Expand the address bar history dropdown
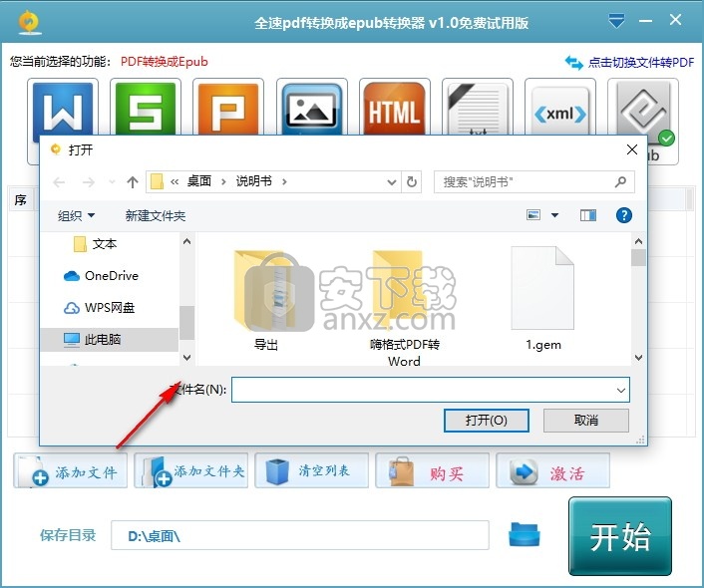This screenshot has width=704, height=588. [x=392, y=182]
